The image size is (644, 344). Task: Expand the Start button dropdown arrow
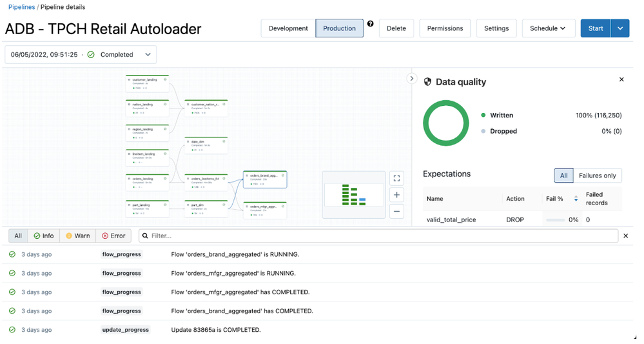[620, 28]
